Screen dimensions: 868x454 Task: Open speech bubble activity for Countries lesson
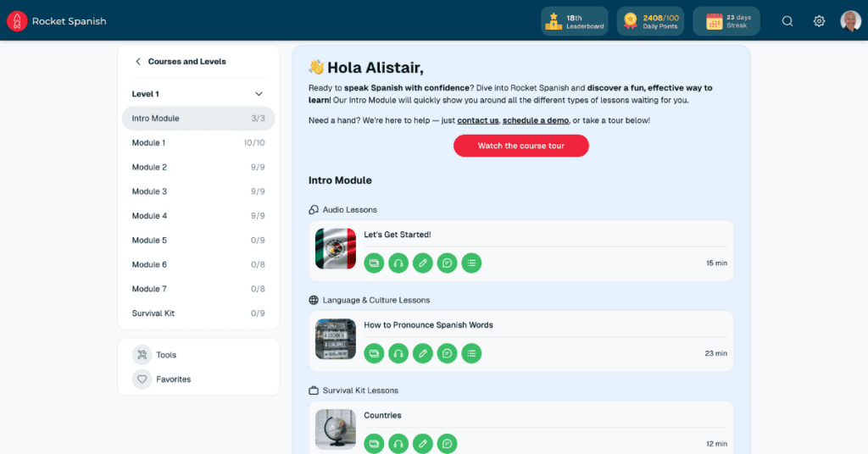pyautogui.click(x=447, y=444)
